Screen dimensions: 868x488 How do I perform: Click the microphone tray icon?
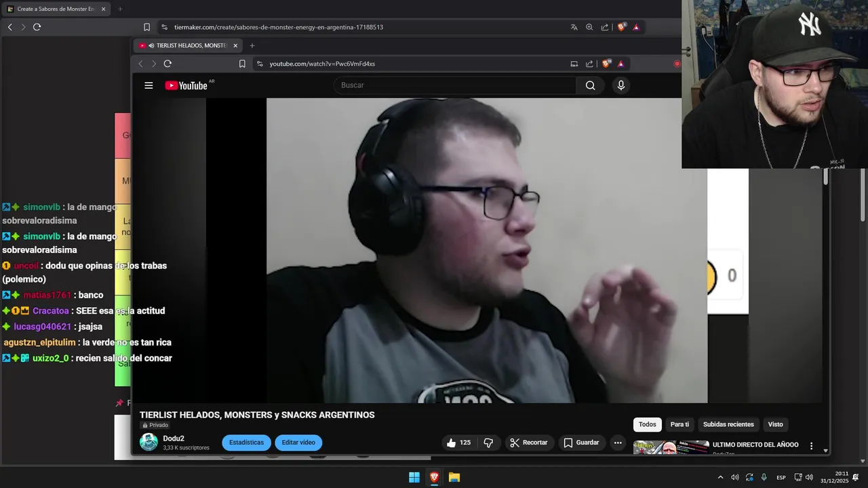pos(764,477)
